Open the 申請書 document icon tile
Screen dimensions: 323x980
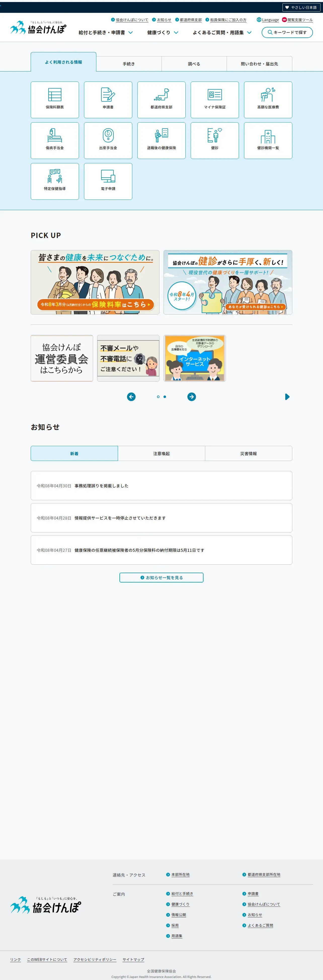(108, 100)
